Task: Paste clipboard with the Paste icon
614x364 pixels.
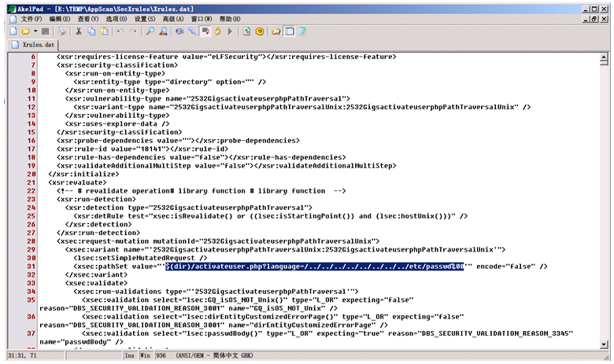Action: click(104, 31)
